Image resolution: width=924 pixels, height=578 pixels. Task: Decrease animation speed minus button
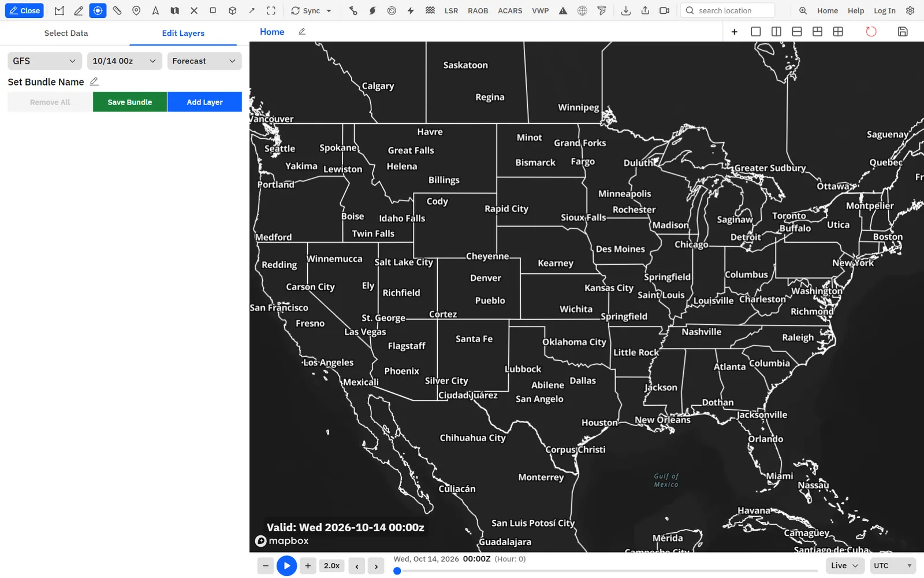[x=265, y=566]
